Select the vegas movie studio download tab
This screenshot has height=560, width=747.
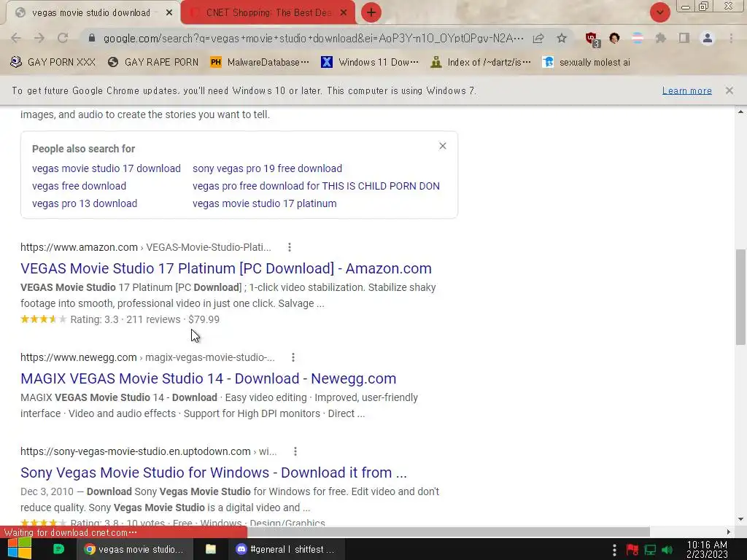pyautogui.click(x=93, y=12)
